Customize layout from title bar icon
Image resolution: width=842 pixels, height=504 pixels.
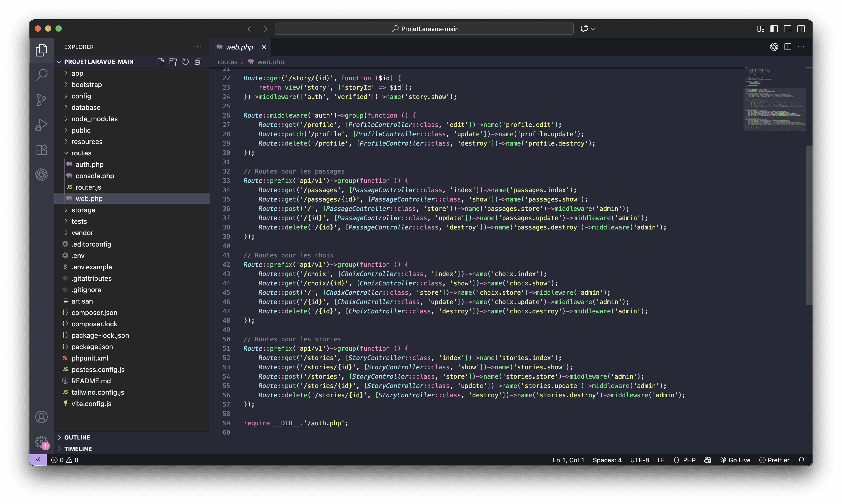coord(761,29)
